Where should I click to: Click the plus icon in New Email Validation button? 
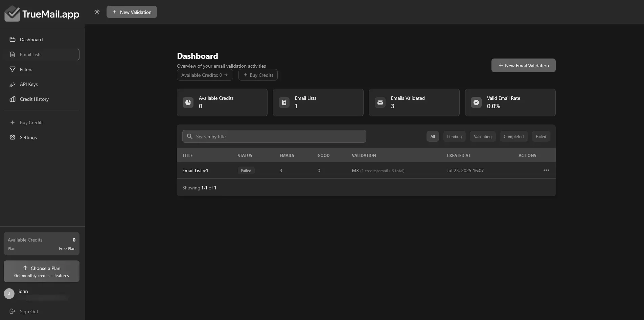[x=501, y=65]
